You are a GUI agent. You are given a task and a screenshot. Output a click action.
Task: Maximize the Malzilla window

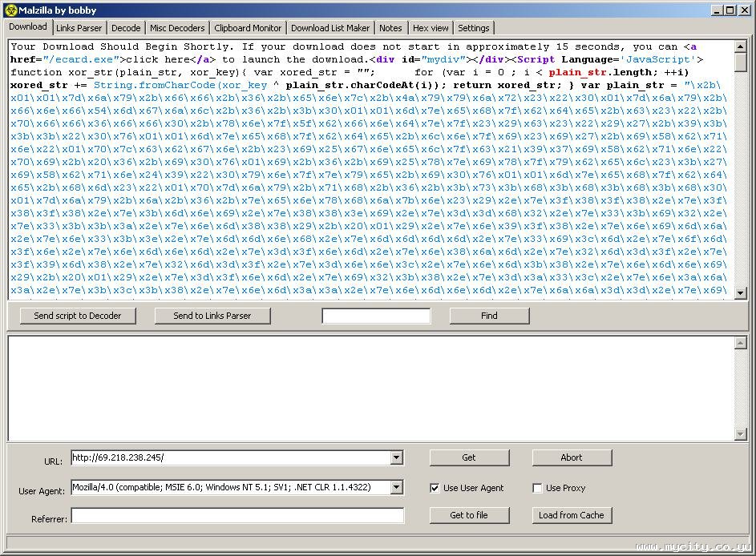click(x=730, y=10)
